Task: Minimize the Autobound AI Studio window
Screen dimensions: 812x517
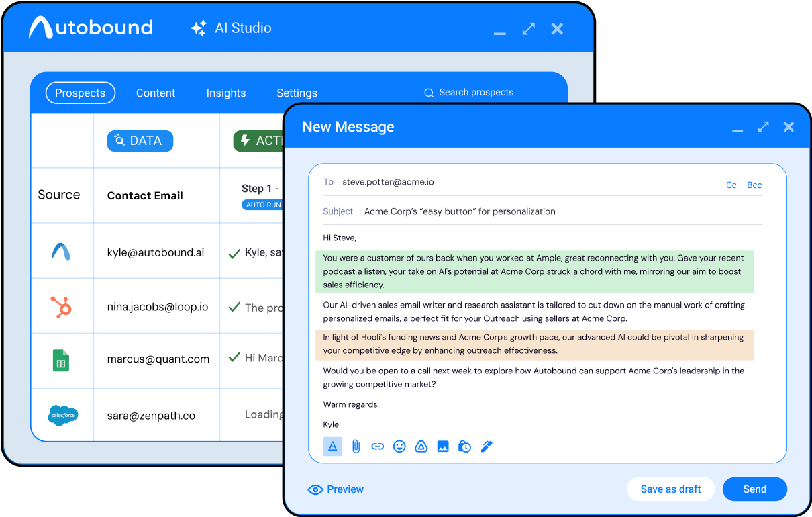Action: tap(499, 33)
